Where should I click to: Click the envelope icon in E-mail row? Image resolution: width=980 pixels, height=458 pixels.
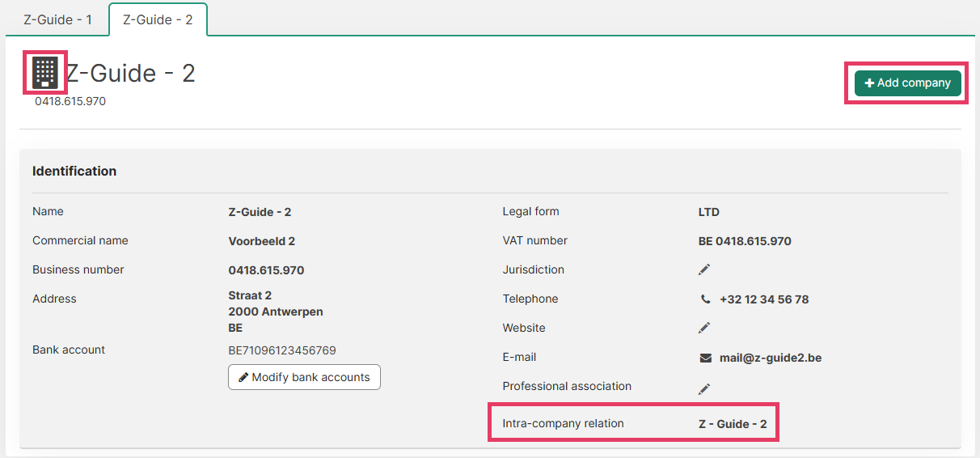(x=705, y=358)
